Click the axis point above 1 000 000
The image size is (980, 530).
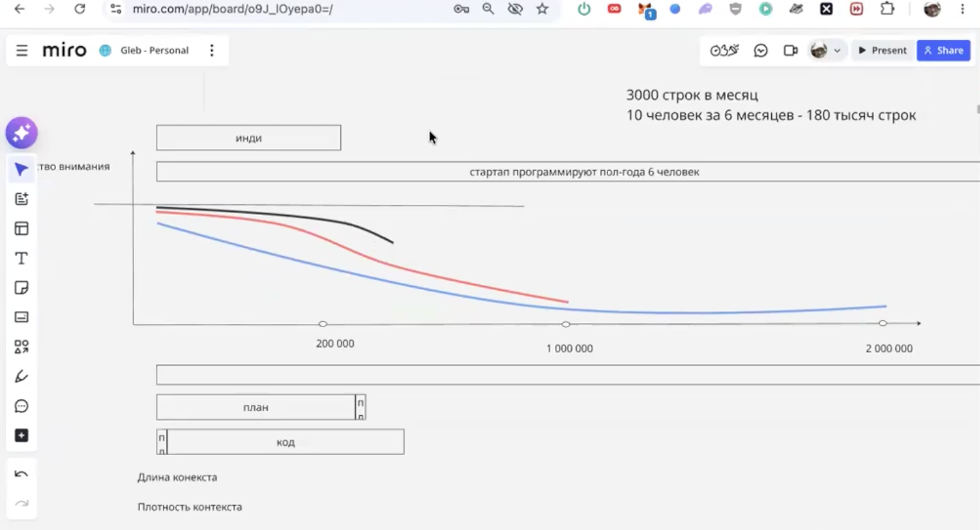pos(566,324)
